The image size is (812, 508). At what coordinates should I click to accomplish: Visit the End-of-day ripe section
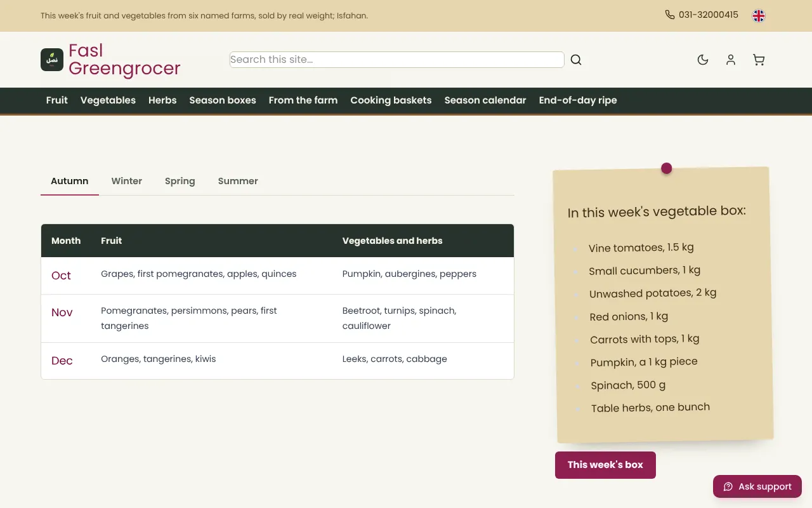[x=578, y=100]
